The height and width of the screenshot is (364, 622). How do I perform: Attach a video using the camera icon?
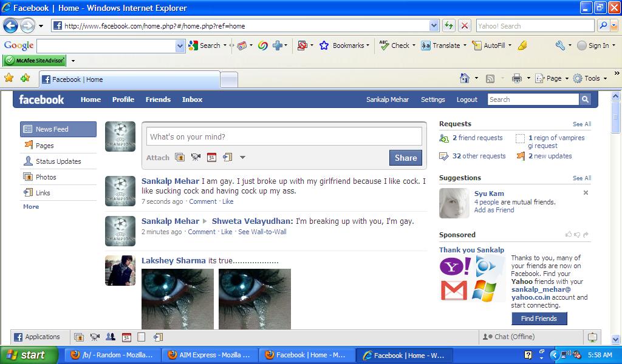click(x=196, y=157)
